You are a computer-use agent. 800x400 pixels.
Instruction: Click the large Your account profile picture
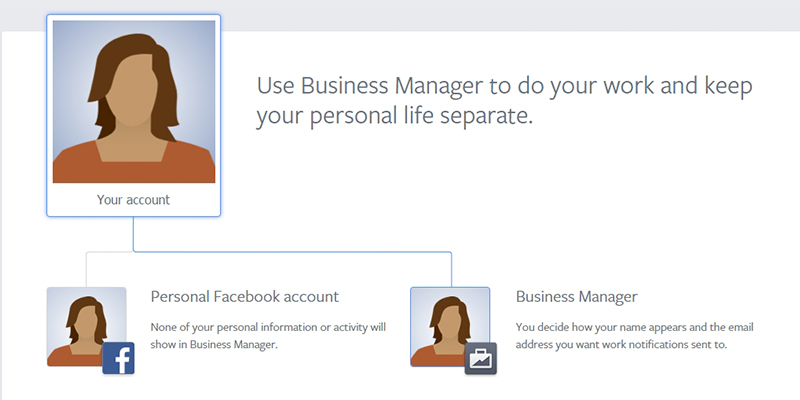coord(134,102)
